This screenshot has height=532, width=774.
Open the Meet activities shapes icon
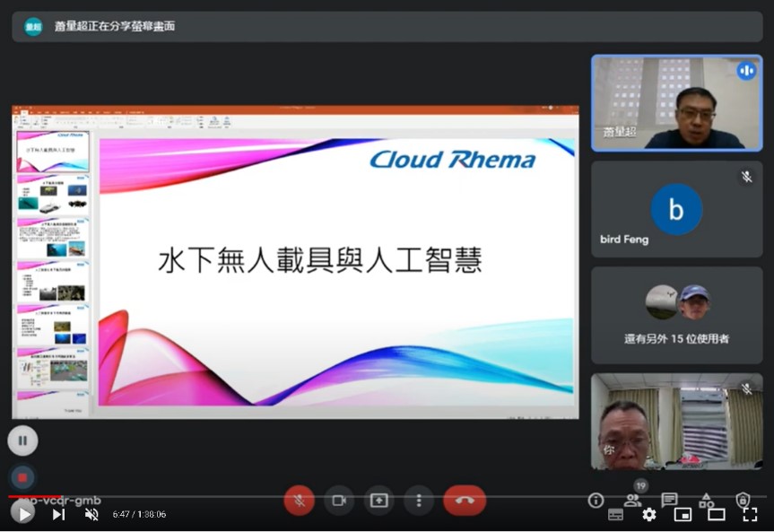click(x=707, y=500)
